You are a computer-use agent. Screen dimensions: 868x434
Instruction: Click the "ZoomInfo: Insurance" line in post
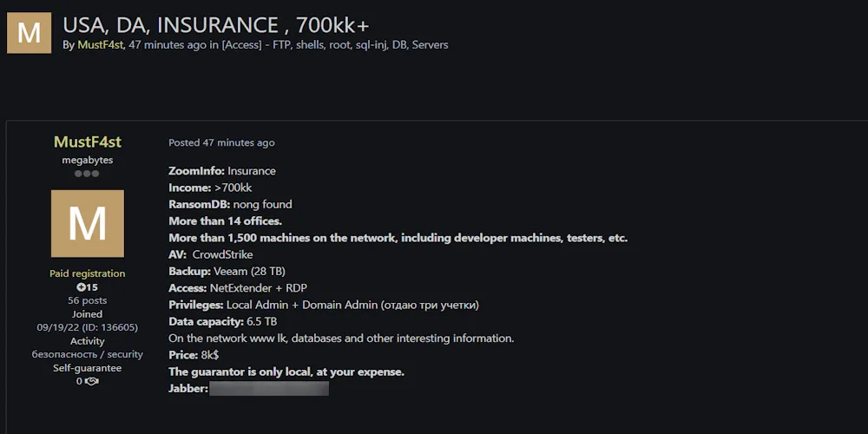(x=222, y=171)
